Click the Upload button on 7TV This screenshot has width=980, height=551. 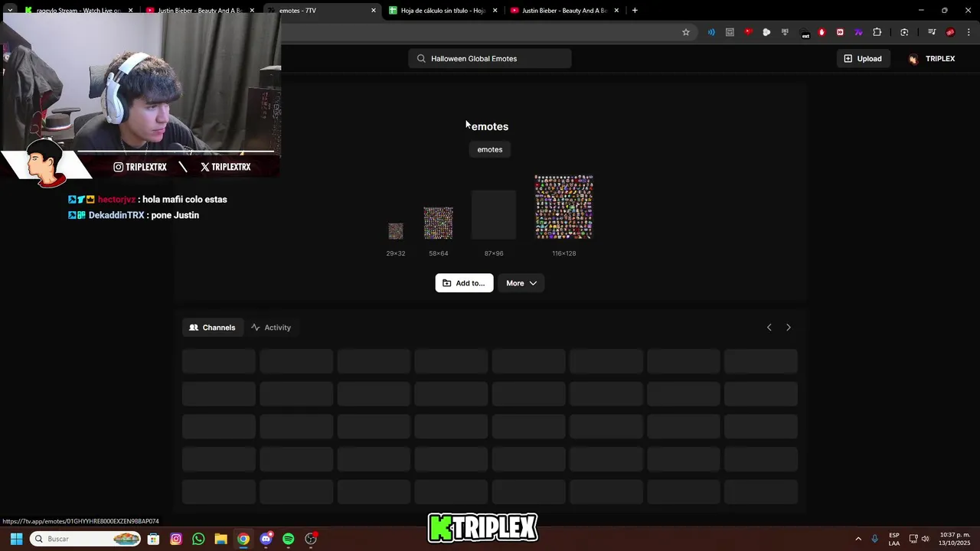pos(863,59)
